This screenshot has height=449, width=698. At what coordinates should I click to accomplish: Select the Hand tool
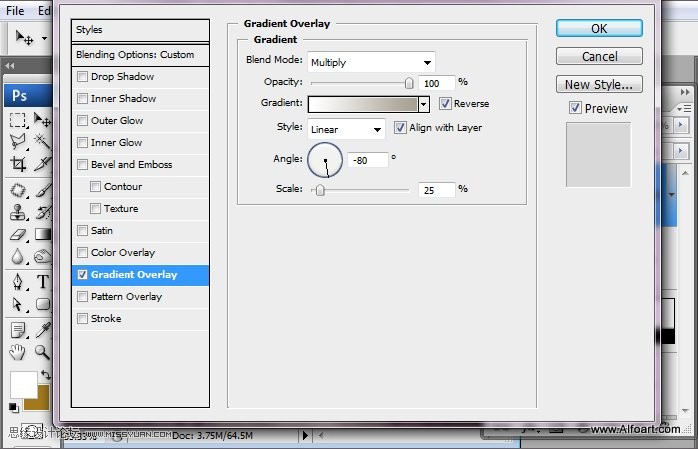point(17,351)
